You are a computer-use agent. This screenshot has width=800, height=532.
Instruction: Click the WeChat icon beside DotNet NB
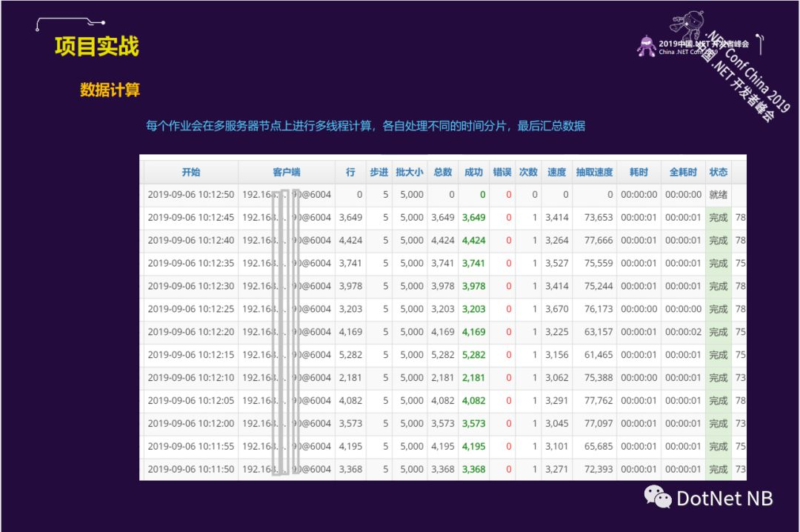point(658,497)
